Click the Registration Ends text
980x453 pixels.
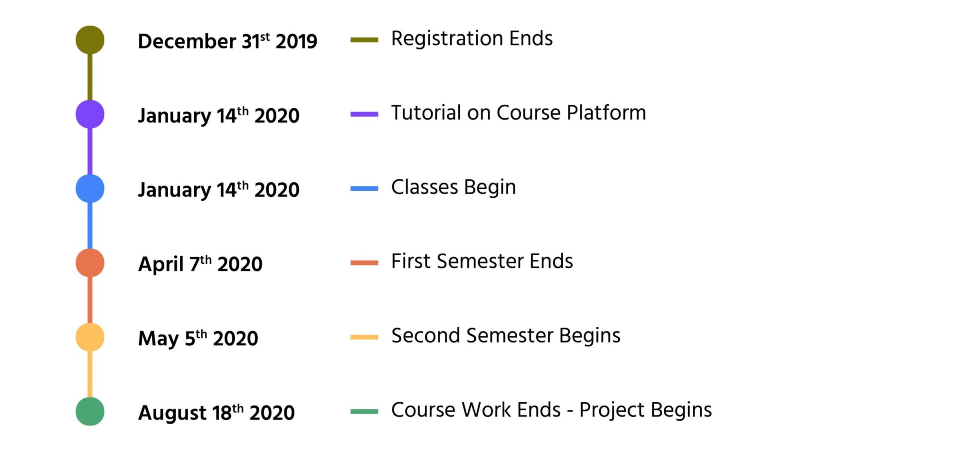point(472,39)
